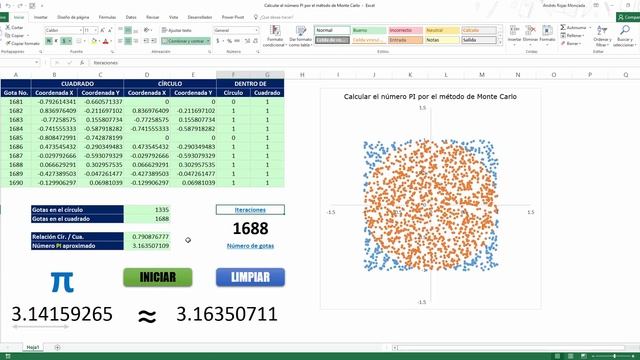Apply percent style format

tap(229, 41)
